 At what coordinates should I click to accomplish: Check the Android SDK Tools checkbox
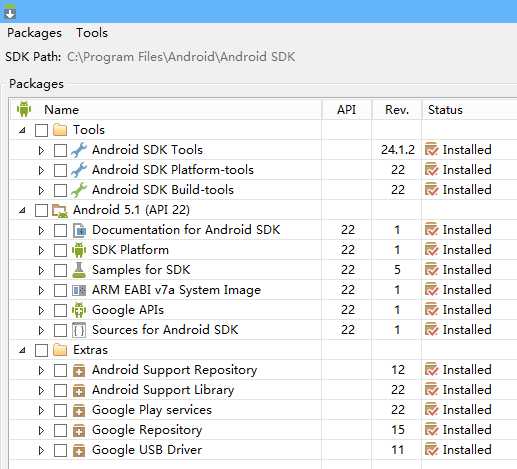tap(60, 150)
